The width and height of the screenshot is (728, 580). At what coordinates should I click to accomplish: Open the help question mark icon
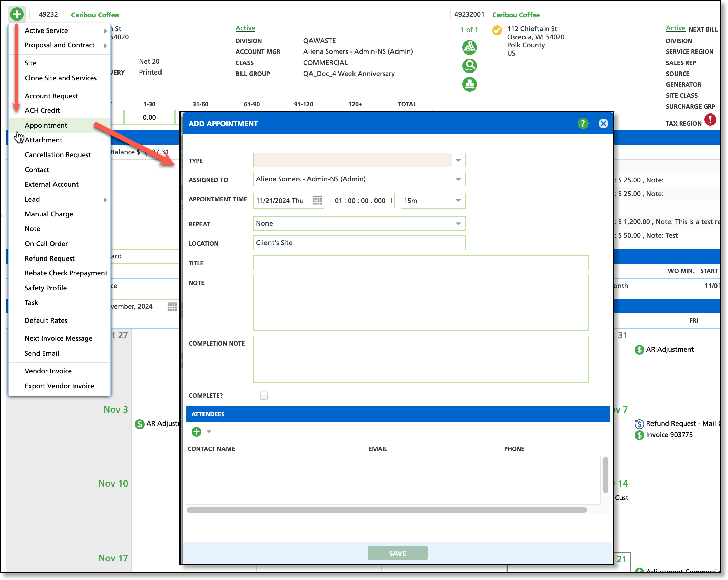click(583, 124)
